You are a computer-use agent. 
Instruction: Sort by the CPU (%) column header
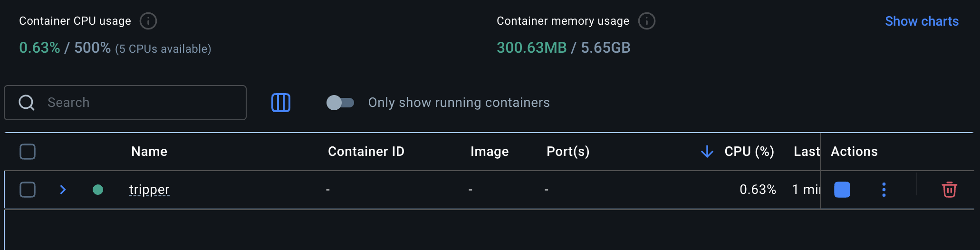pos(749,152)
